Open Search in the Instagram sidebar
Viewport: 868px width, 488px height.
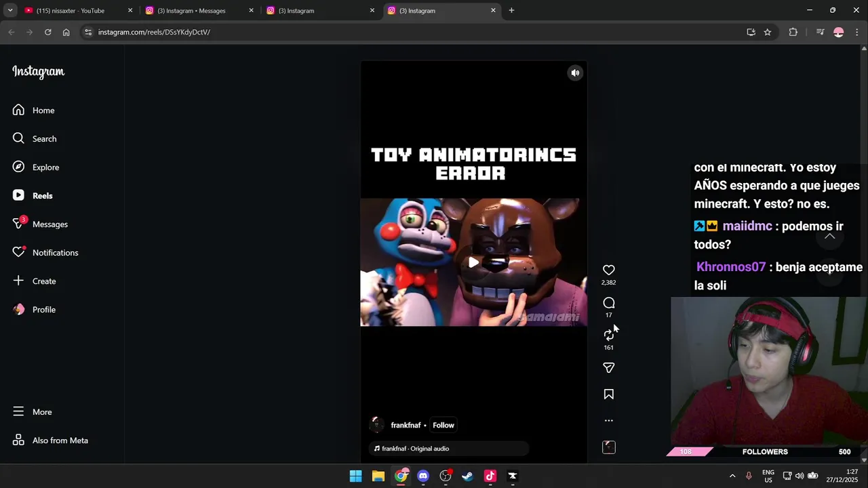(x=35, y=139)
